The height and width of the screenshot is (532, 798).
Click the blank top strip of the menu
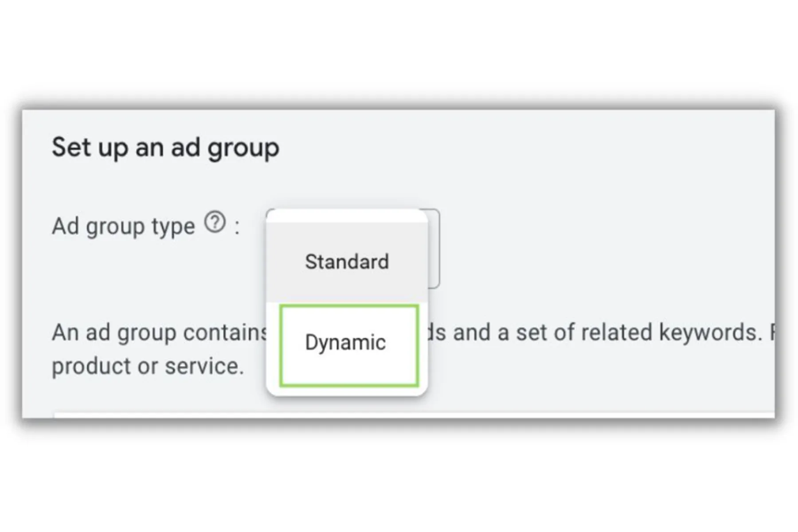[347, 215]
